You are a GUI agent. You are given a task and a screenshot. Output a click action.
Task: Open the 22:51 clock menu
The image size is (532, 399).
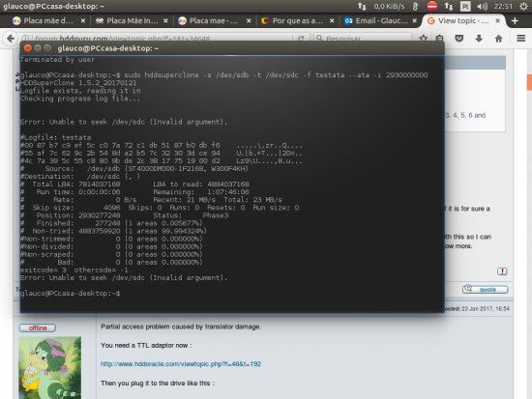(x=503, y=6)
